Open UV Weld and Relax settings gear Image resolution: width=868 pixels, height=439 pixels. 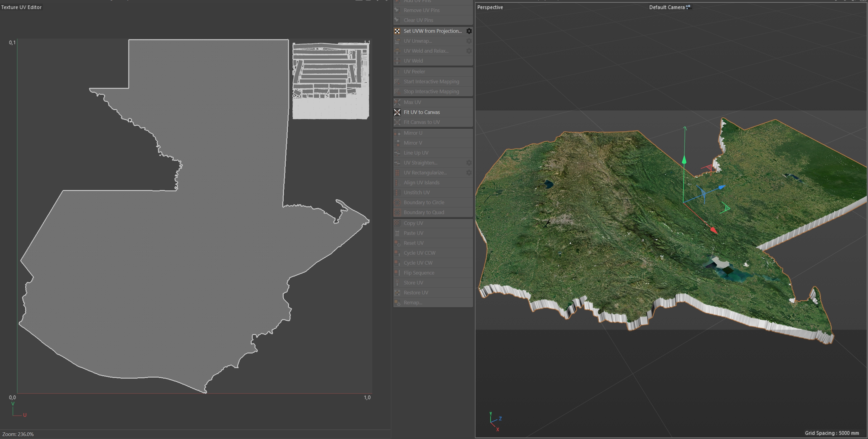click(x=469, y=51)
